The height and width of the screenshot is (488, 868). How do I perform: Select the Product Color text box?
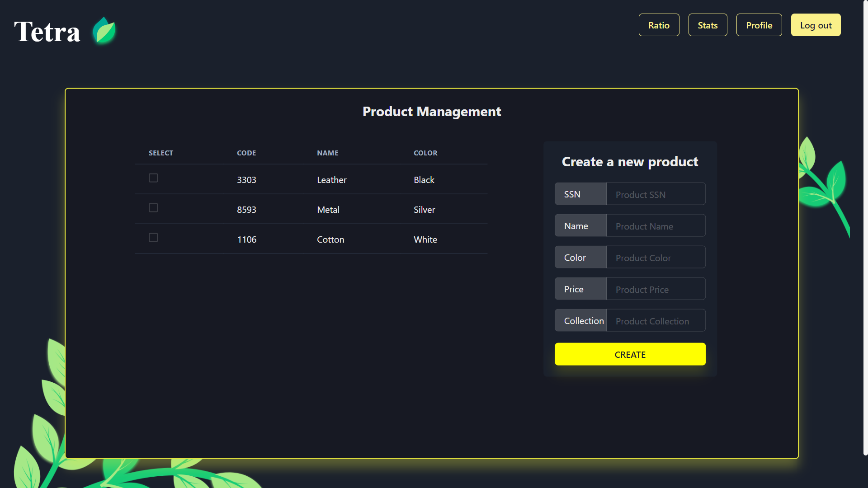(x=655, y=258)
